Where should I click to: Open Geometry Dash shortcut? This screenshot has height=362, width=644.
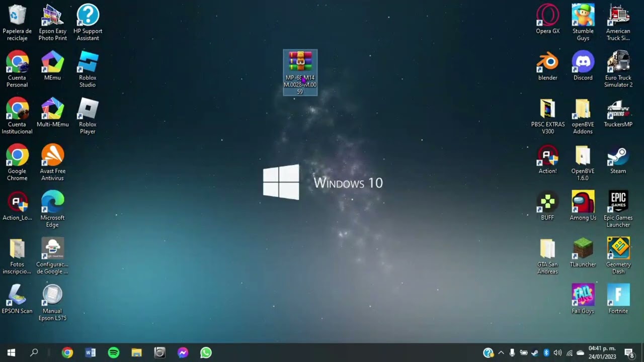click(x=618, y=256)
